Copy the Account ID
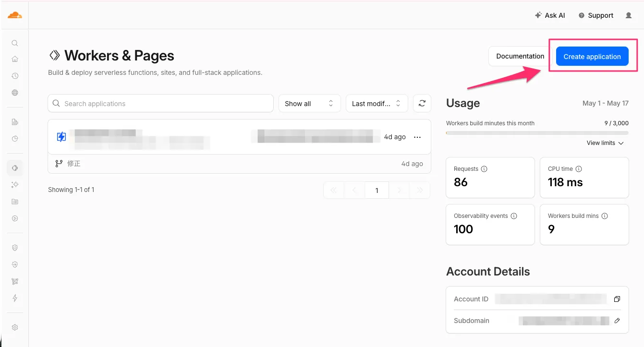This screenshot has width=644, height=347. [x=617, y=299]
